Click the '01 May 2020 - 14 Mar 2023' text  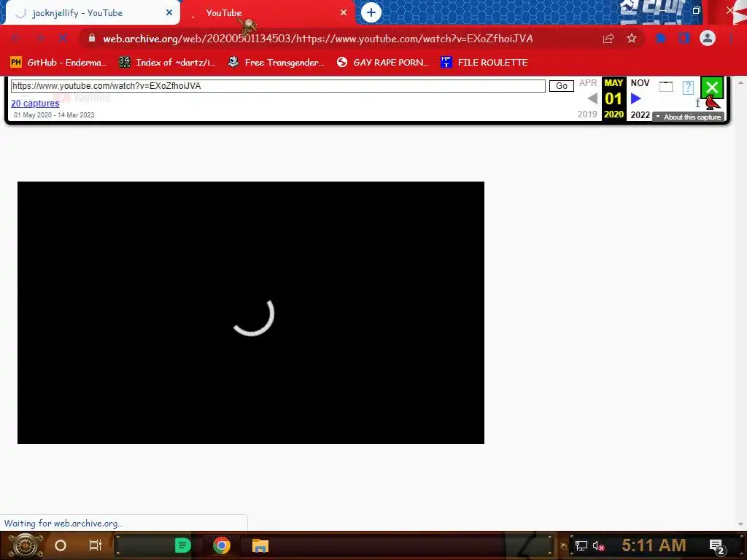coord(54,114)
